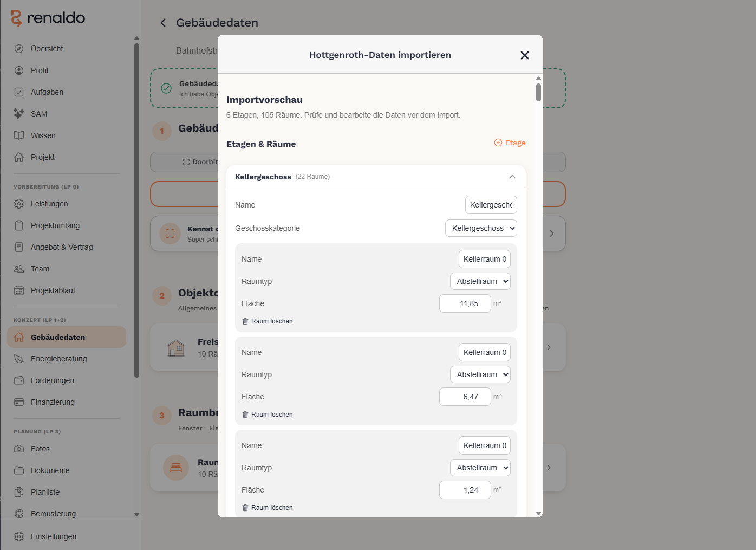756x550 pixels.
Task: Open Leistungen gear icon
Action: pyautogui.click(x=19, y=204)
